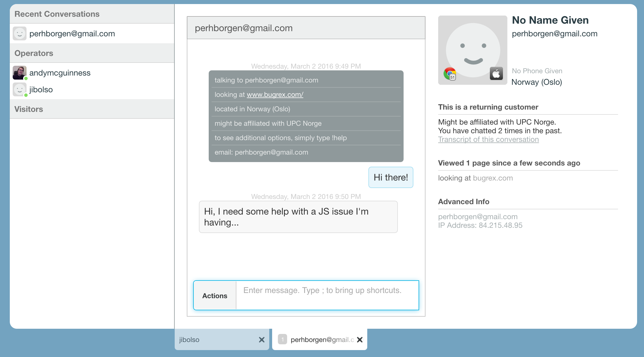The width and height of the screenshot is (644, 357).
Task: Open the Actions menu in message box
Action: coord(215,296)
